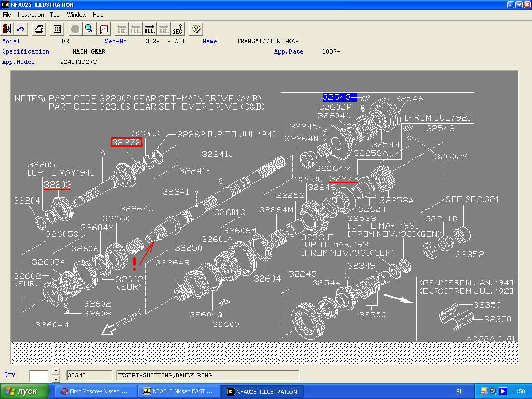Select part number 32608 in the illustration

point(97,313)
